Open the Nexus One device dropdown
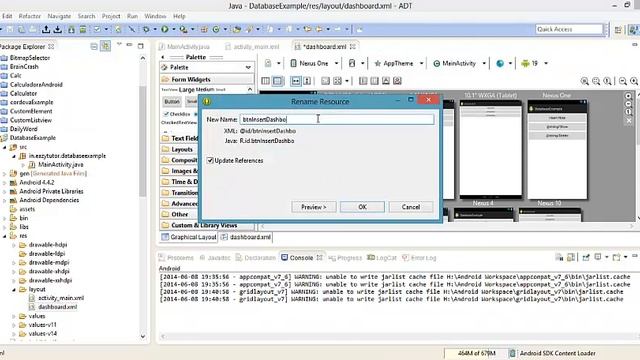 point(314,63)
